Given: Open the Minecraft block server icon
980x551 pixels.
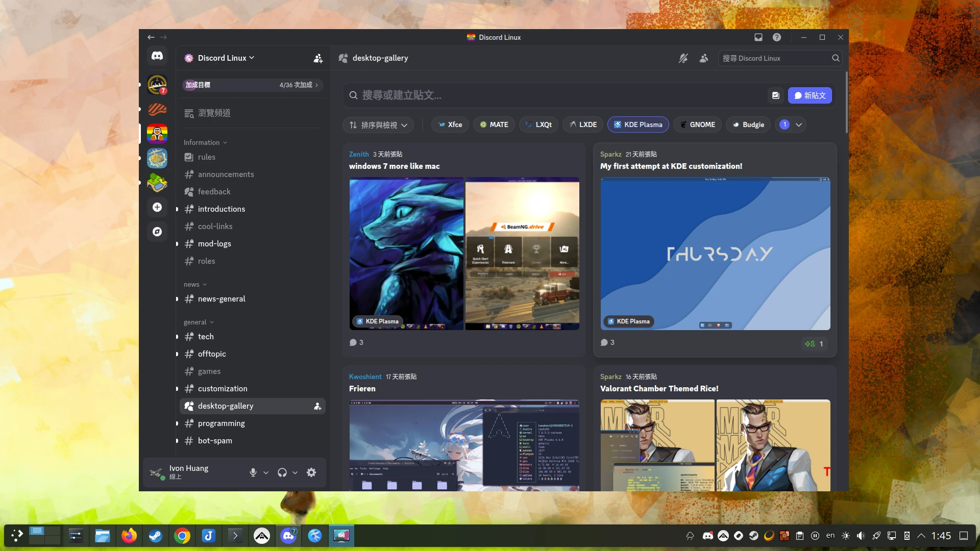Looking at the screenshot, I should click(157, 183).
